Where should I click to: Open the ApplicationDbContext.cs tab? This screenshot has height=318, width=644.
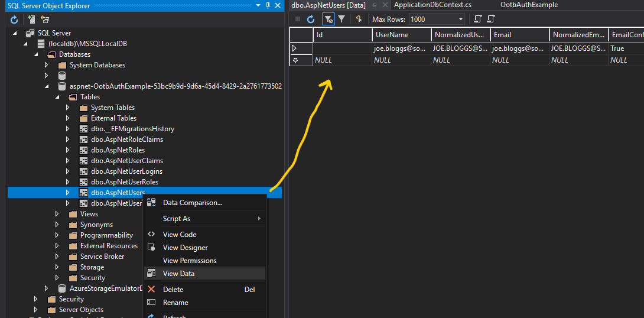[432, 5]
